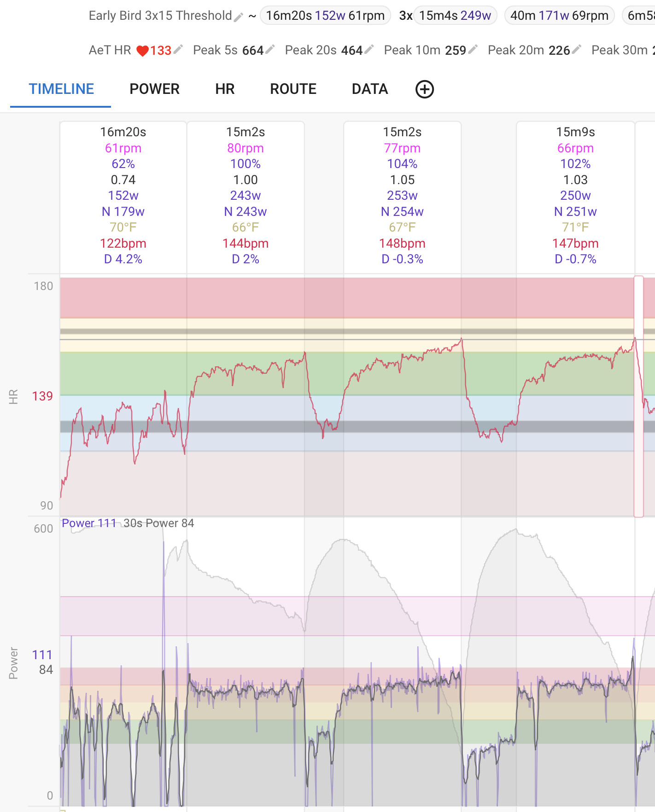The image size is (655, 812).
Task: Click the 30s Power 84 chart legend
Action: point(158,523)
